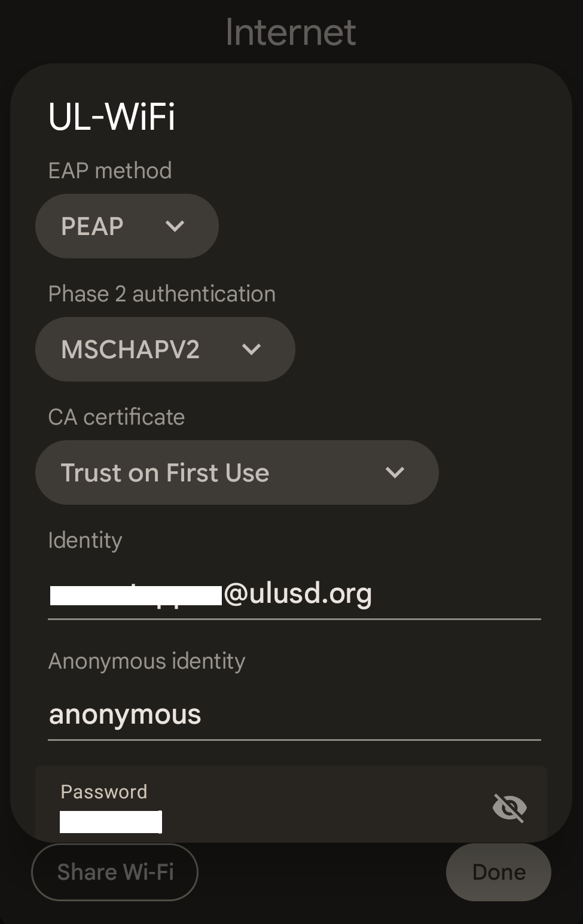Click the Anonymous identity text field
Image resolution: width=583 pixels, height=924 pixels.
tap(294, 715)
